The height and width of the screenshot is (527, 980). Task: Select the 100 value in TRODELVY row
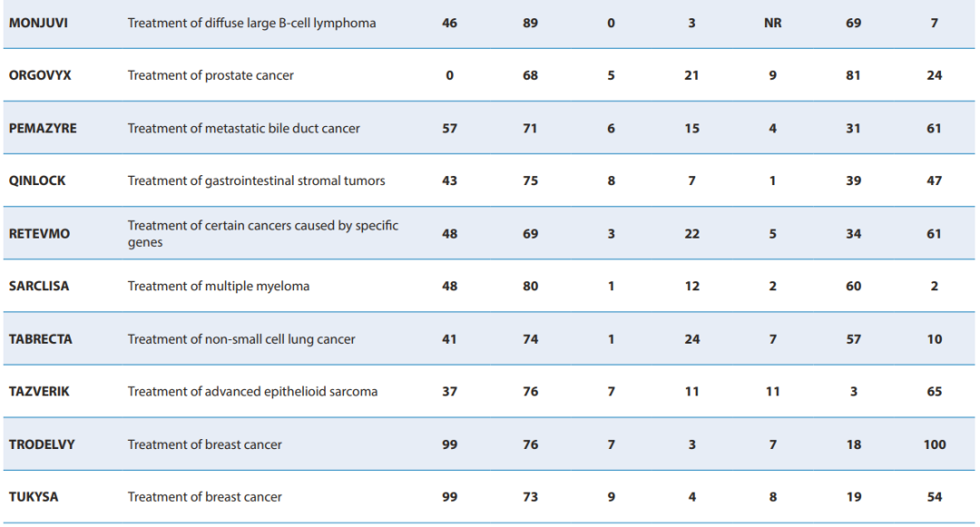[x=934, y=444]
